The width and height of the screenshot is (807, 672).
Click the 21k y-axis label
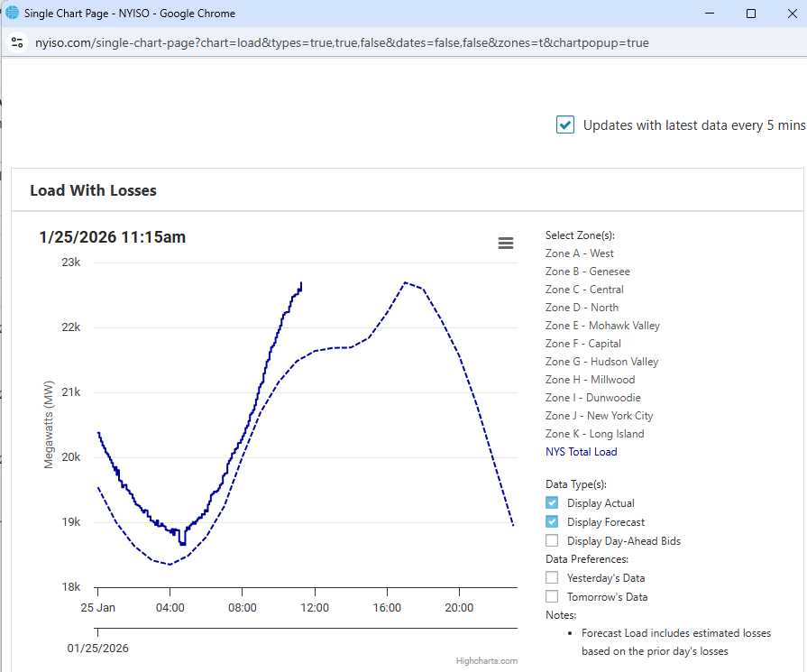click(71, 391)
